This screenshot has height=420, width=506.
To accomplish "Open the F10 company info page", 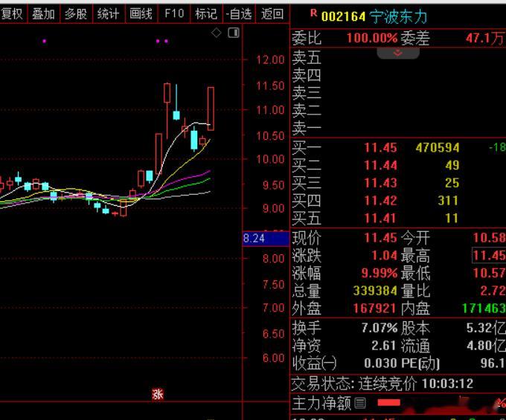I will pos(174,13).
